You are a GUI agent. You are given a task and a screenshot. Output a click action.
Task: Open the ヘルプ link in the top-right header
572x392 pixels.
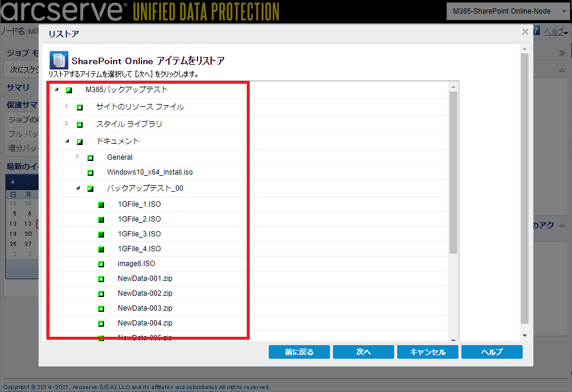click(x=554, y=32)
